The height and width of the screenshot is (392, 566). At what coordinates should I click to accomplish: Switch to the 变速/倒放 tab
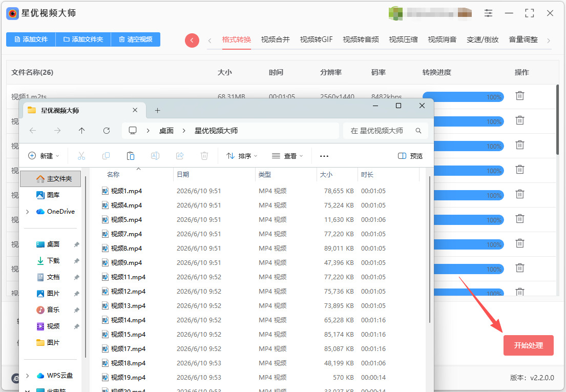click(x=483, y=39)
